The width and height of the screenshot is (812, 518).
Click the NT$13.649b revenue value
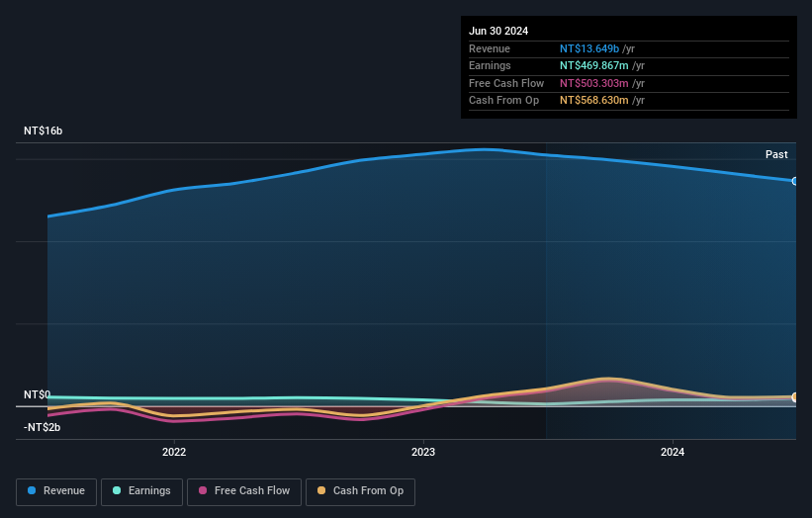(x=589, y=48)
